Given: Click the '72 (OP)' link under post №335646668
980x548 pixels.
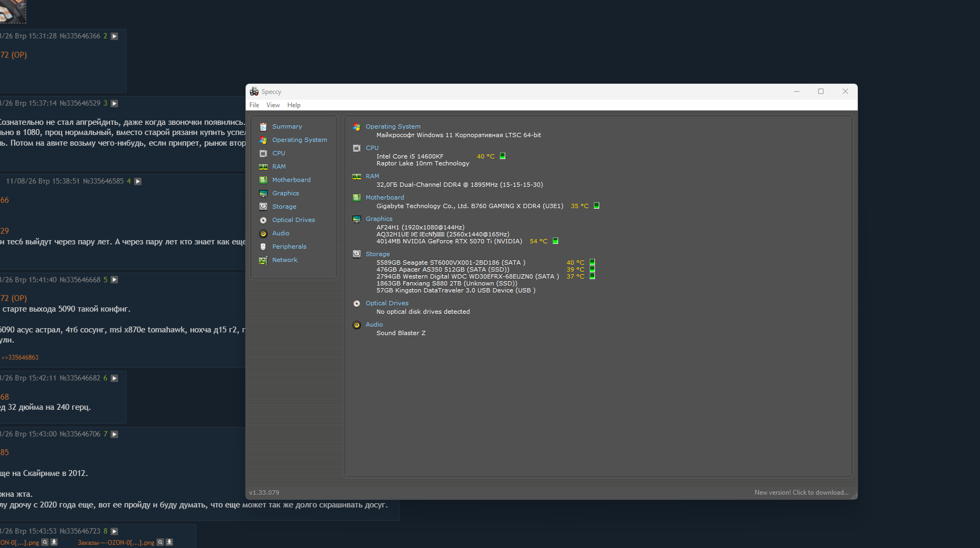Looking at the screenshot, I should (13, 298).
